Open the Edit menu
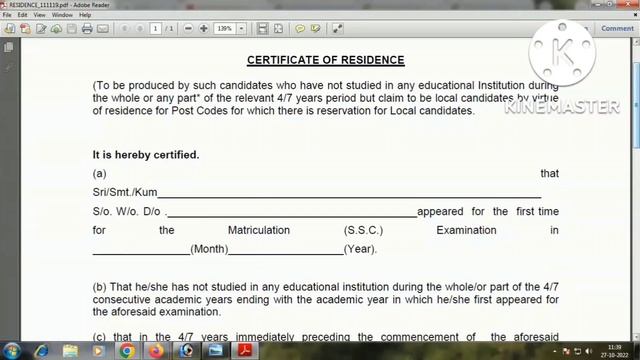Image resolution: width=640 pixels, height=360 pixels. click(22, 15)
